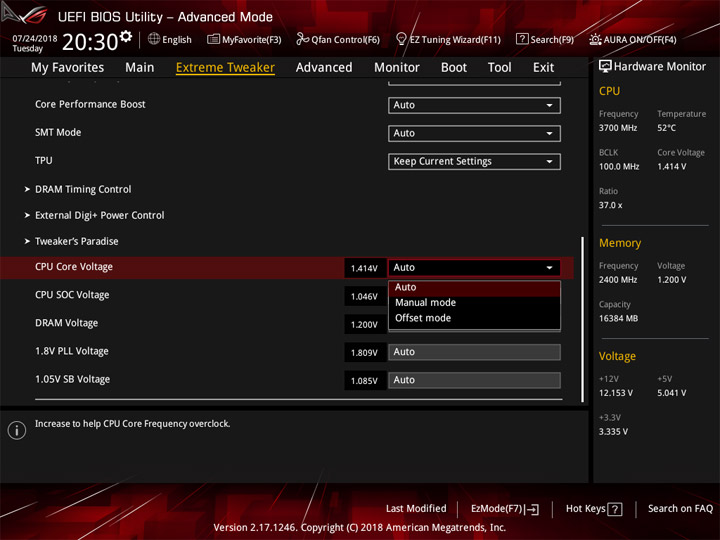Image resolution: width=720 pixels, height=540 pixels.
Task: Click the 20:30 clock time
Action: 90,42
